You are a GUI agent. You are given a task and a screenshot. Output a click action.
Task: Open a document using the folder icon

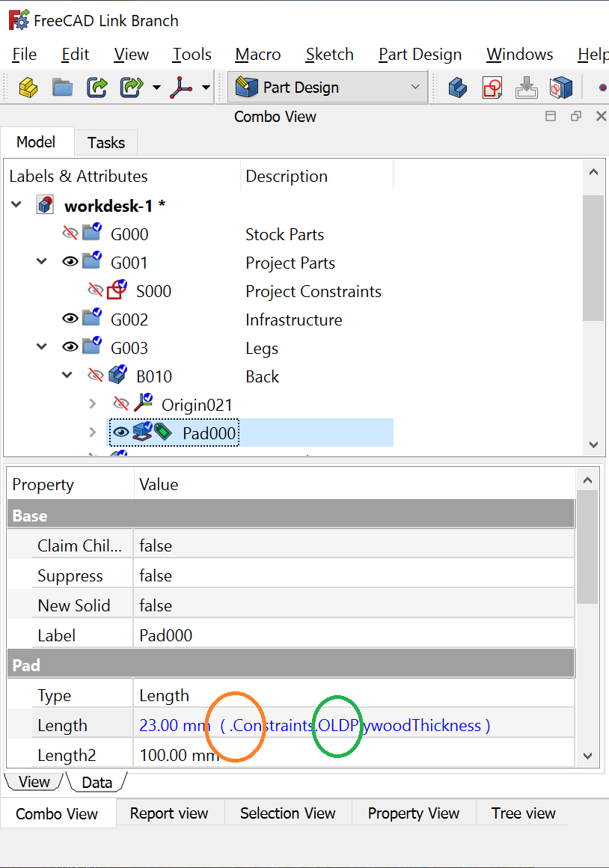pos(62,88)
